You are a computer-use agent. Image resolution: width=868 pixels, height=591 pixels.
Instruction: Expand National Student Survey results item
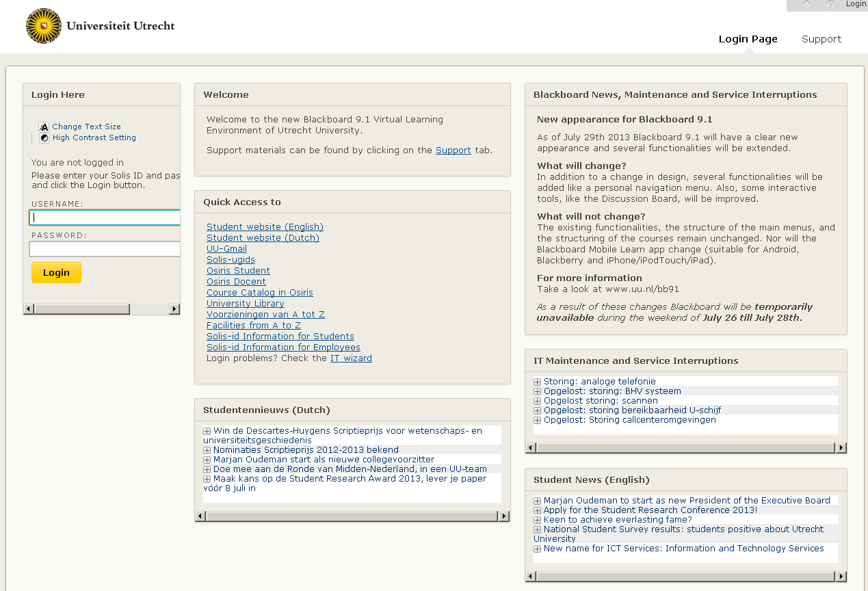point(537,529)
